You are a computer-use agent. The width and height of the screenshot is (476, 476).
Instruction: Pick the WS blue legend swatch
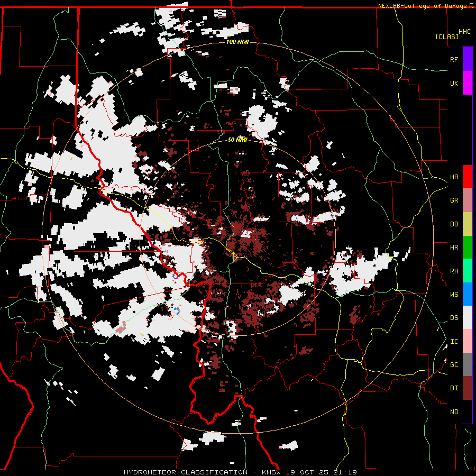click(467, 294)
